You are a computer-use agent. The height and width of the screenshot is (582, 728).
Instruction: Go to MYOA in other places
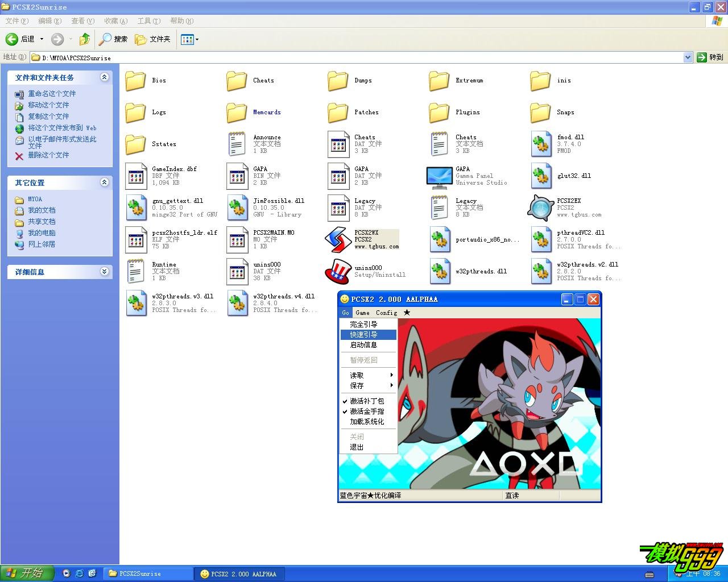[x=35, y=199]
